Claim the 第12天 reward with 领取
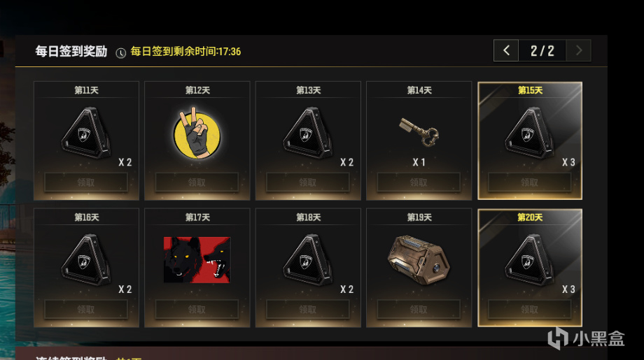The height and width of the screenshot is (360, 644). (x=197, y=182)
